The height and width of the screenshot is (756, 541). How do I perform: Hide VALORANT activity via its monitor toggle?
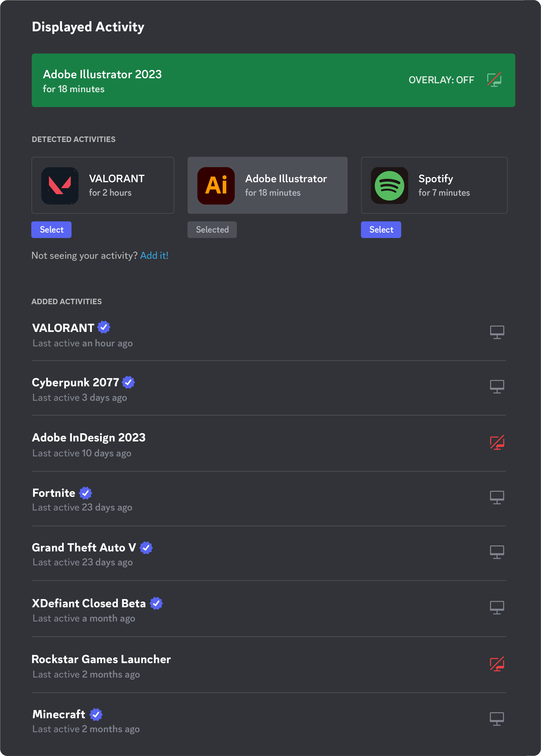tap(497, 332)
